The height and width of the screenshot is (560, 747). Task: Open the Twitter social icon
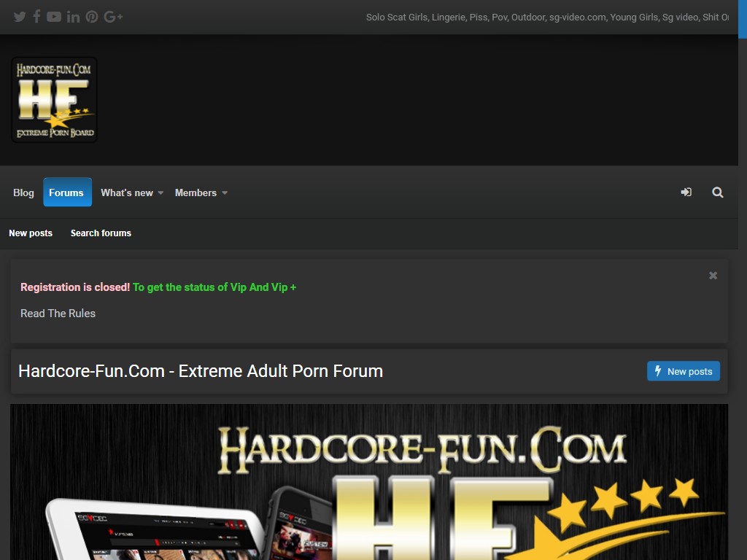tap(20, 17)
